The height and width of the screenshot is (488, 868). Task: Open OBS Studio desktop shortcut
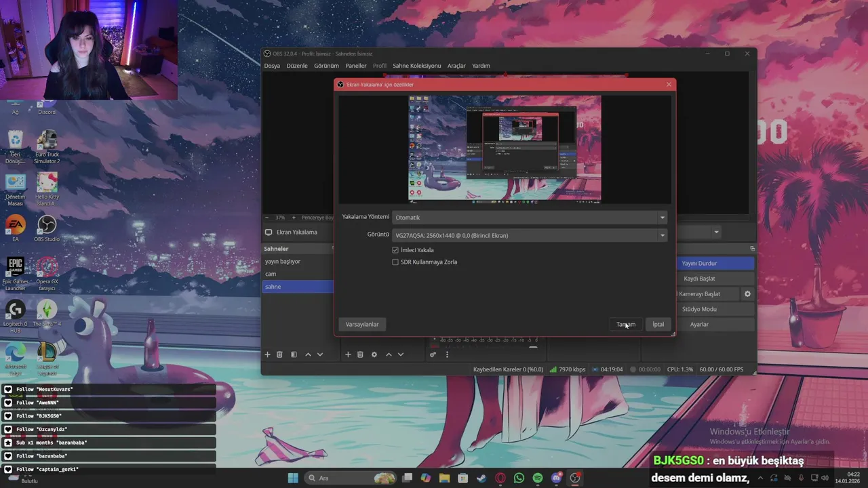[x=47, y=228]
